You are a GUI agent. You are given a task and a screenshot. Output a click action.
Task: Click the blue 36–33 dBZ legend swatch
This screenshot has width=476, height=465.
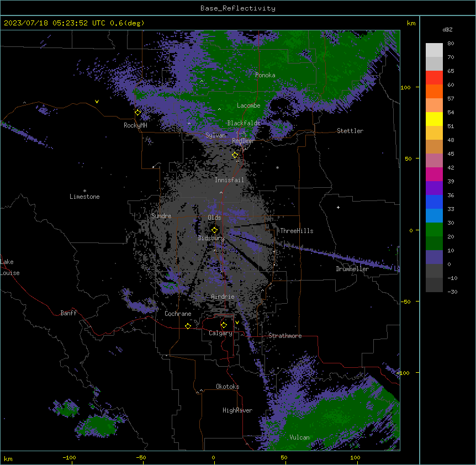point(434,202)
